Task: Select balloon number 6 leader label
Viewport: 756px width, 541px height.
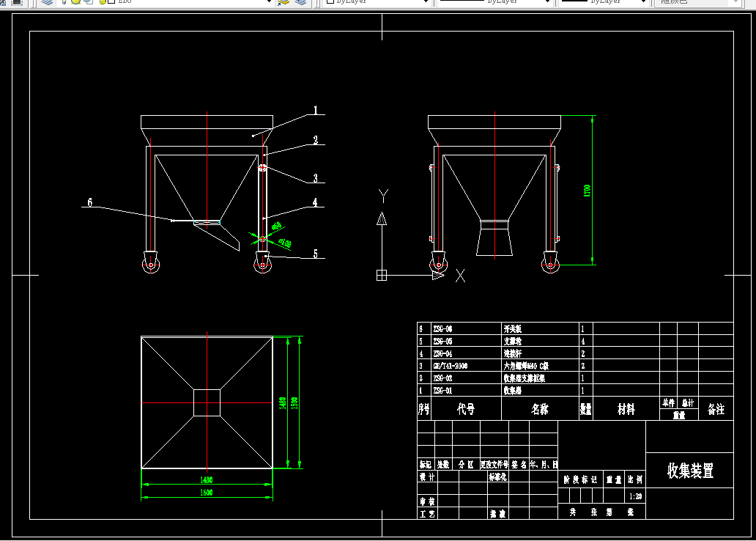Action: coord(89,202)
